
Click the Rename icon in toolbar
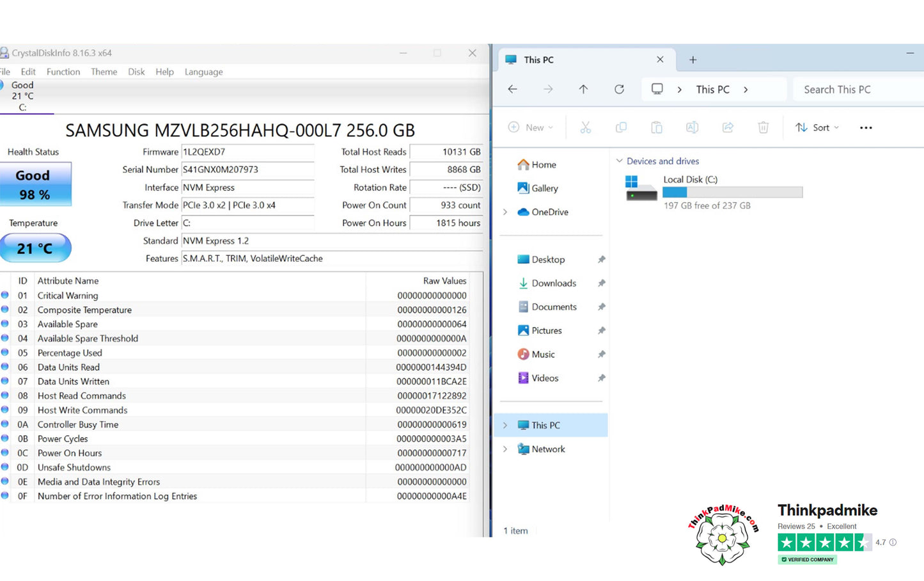[692, 127]
